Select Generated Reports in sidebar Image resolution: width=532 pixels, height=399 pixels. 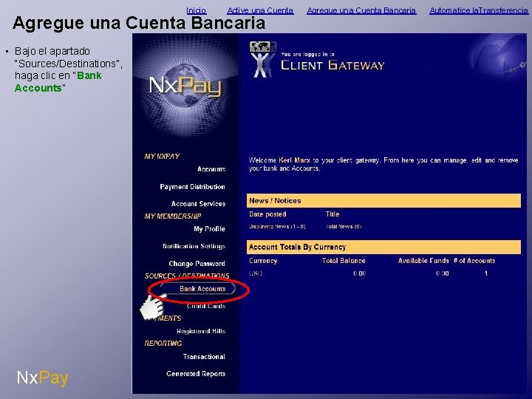(x=196, y=374)
